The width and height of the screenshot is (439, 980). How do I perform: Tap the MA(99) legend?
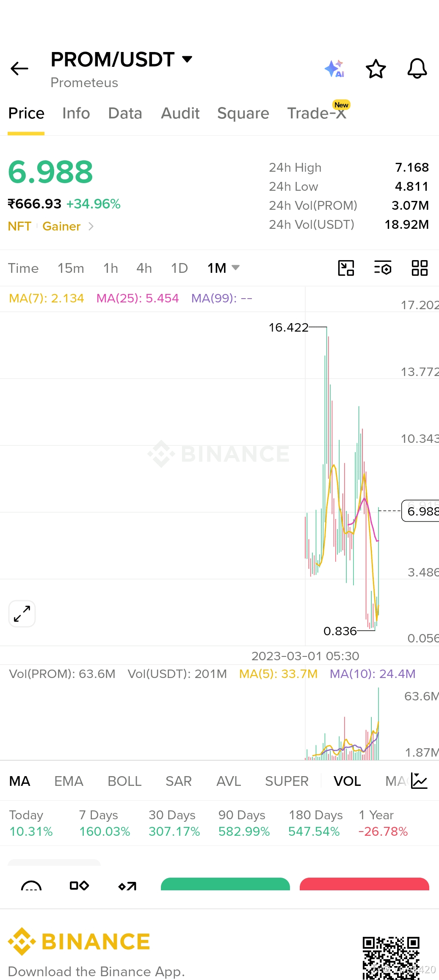(x=222, y=298)
